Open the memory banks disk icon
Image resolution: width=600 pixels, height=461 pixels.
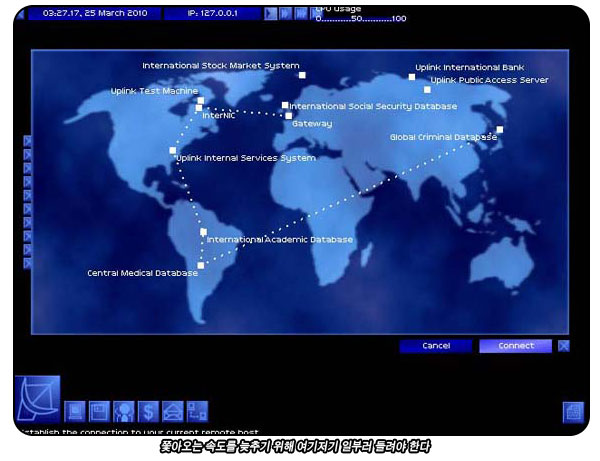(x=99, y=411)
